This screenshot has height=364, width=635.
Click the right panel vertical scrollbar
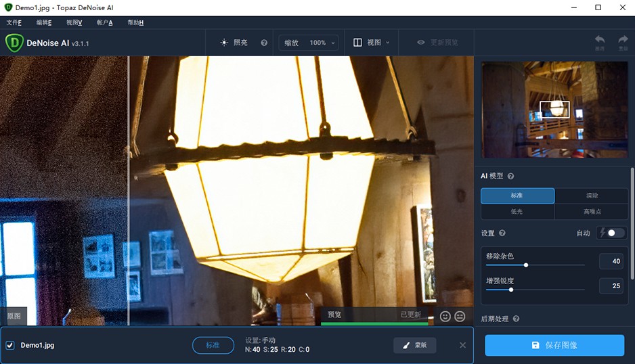[632, 223]
